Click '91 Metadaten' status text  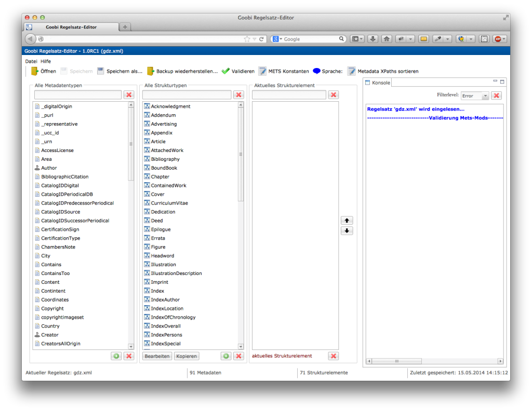[206, 373]
